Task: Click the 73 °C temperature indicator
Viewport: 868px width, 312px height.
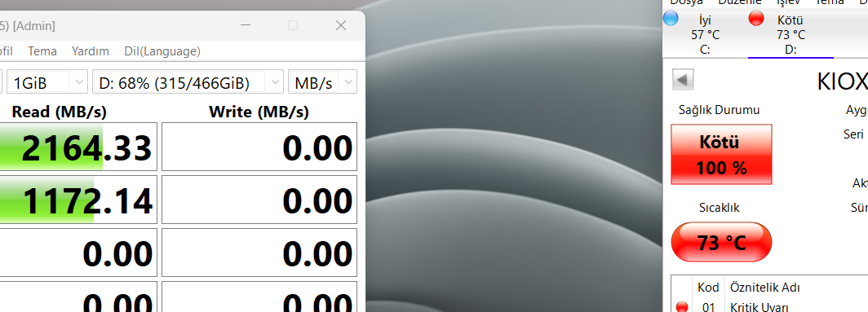Action: coord(721,242)
